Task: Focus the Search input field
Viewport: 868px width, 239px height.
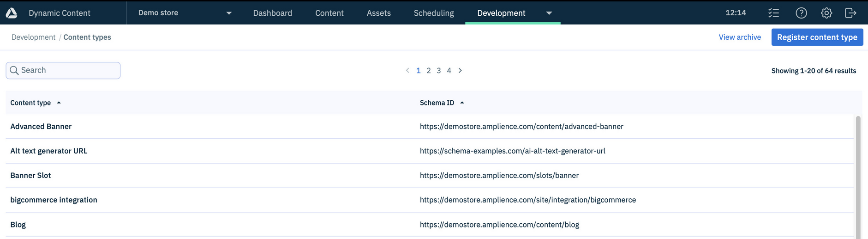Action: point(63,70)
